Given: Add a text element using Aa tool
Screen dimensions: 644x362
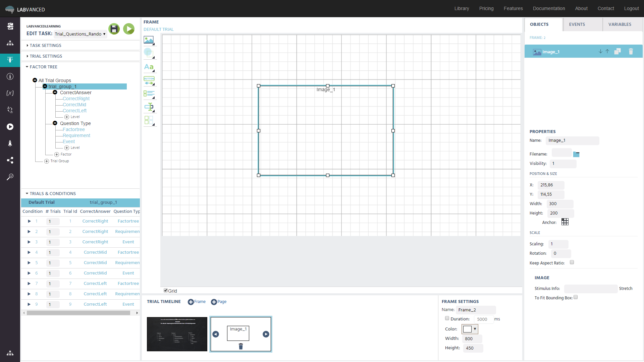Looking at the screenshot, I should coord(149,67).
